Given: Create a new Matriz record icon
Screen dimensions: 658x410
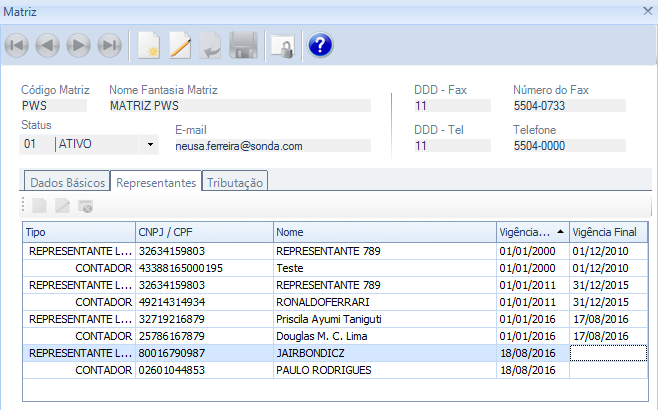Looking at the screenshot, I should (149, 45).
